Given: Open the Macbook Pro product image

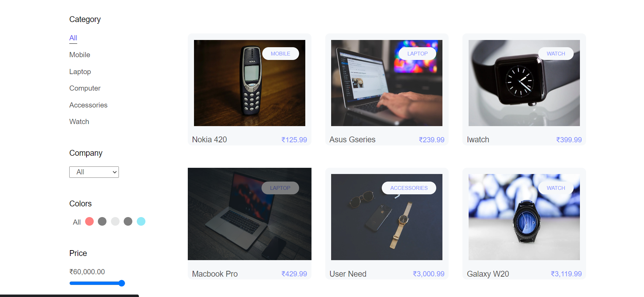Looking at the screenshot, I should 249,214.
